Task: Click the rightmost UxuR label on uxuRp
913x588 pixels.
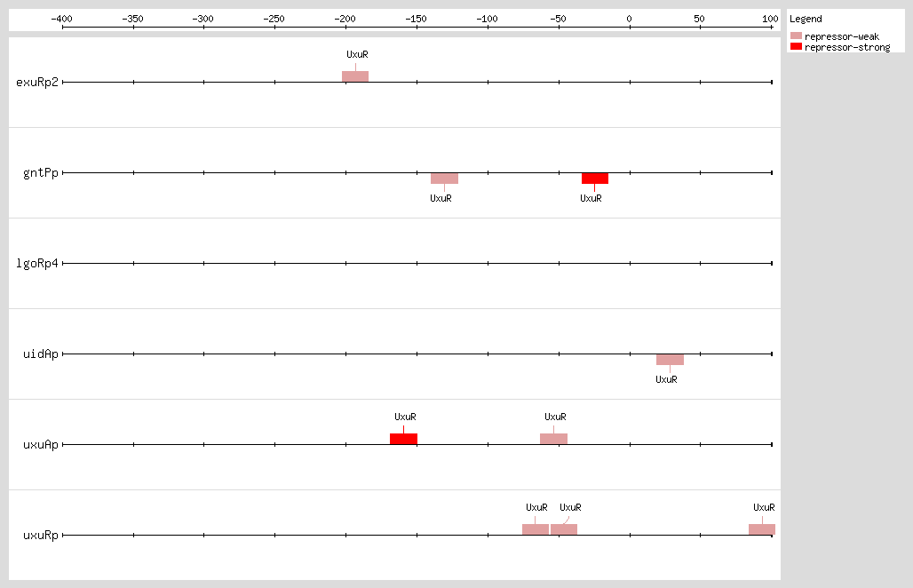Action: coord(764,508)
